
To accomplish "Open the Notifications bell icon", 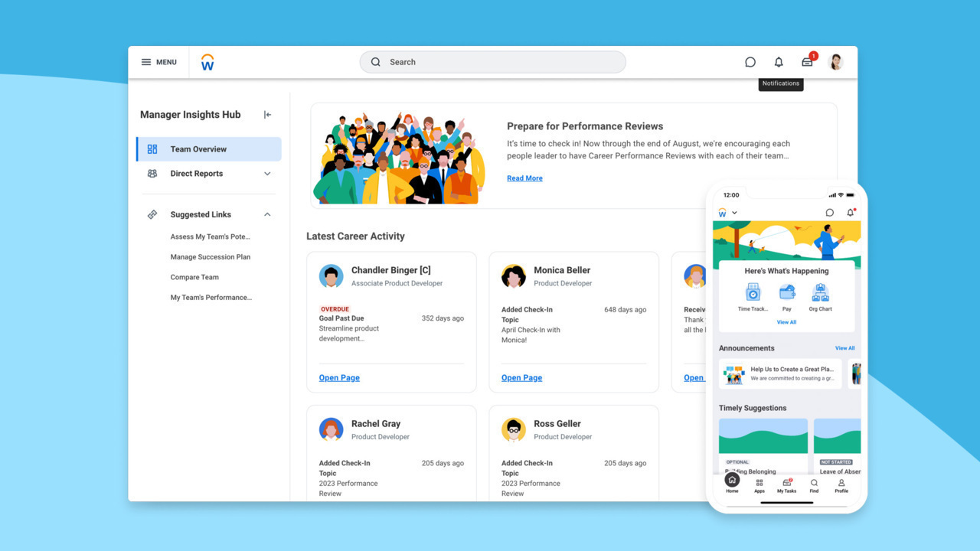I will coord(779,62).
